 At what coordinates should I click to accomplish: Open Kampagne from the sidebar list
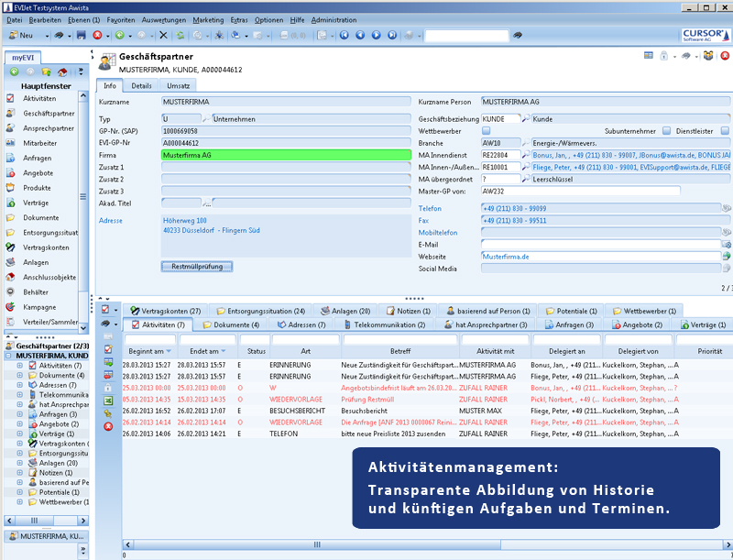coord(39,307)
